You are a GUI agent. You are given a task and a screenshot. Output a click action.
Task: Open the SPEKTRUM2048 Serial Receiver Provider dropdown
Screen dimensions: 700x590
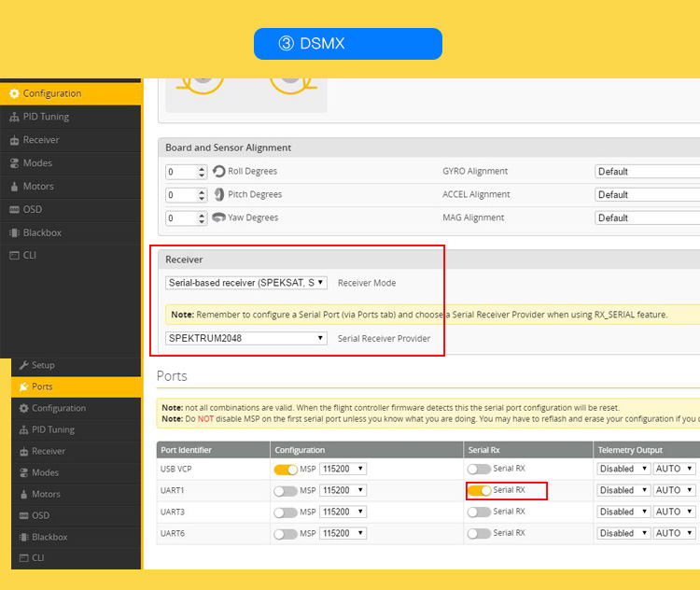coord(246,338)
